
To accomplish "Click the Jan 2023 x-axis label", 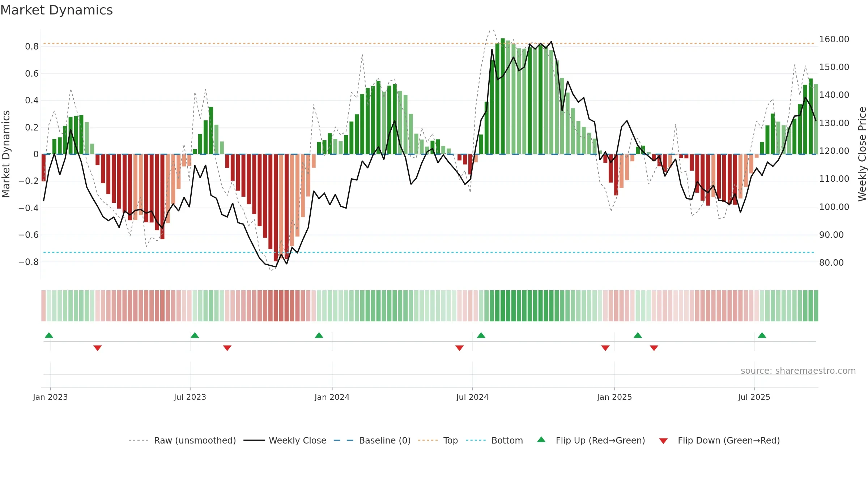I will (50, 397).
